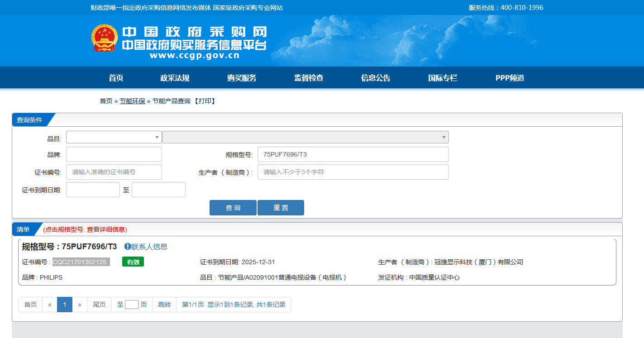Open the 信息公告 navigation item
This screenshot has height=338, width=644.
(376, 78)
